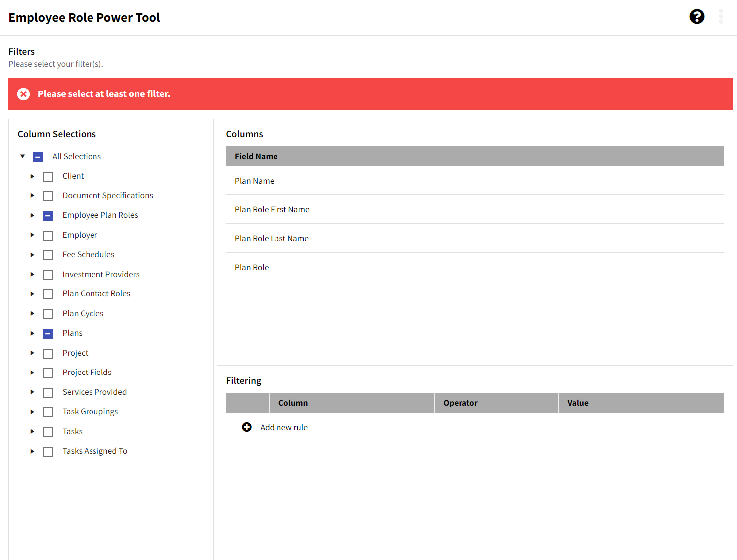737x560 pixels.
Task: Expand the Client tree node arrow
Action: (32, 176)
